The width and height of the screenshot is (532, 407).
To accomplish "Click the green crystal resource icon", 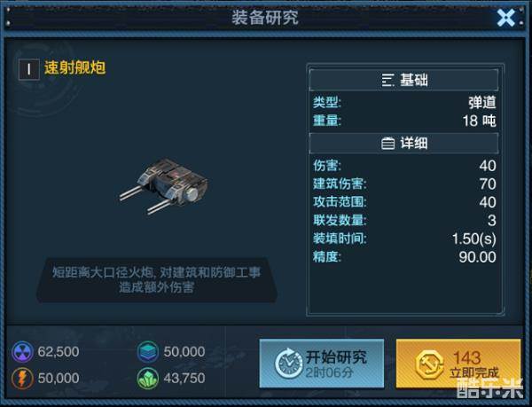I will pyautogui.click(x=148, y=378).
